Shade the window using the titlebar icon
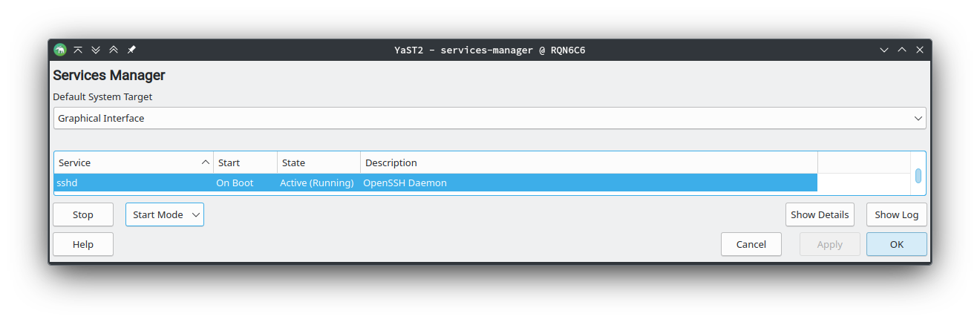 pyautogui.click(x=78, y=50)
